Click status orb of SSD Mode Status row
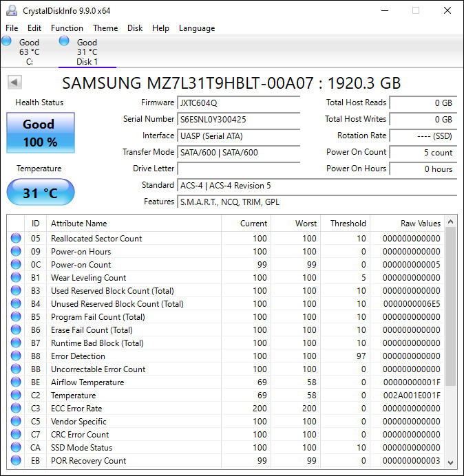Screen dimensions: 464x476 click(x=16, y=447)
